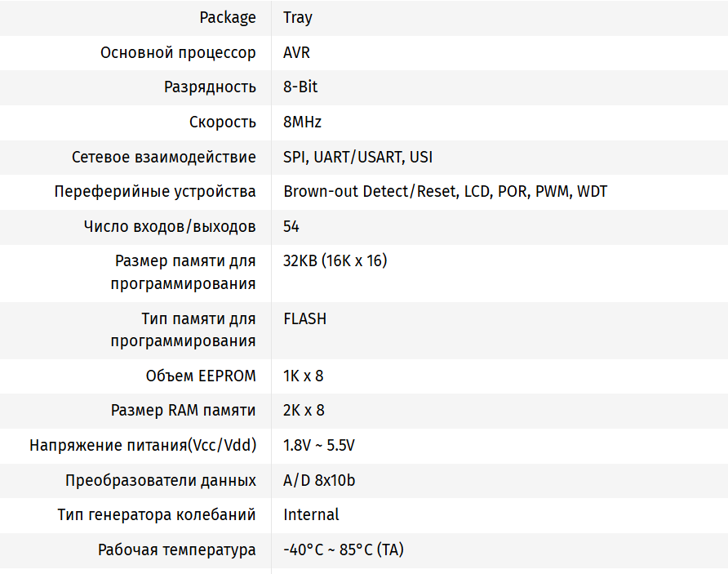Click the "A/D 8x10b" converter value
Viewport: 728px width, 574px height.
319,480
